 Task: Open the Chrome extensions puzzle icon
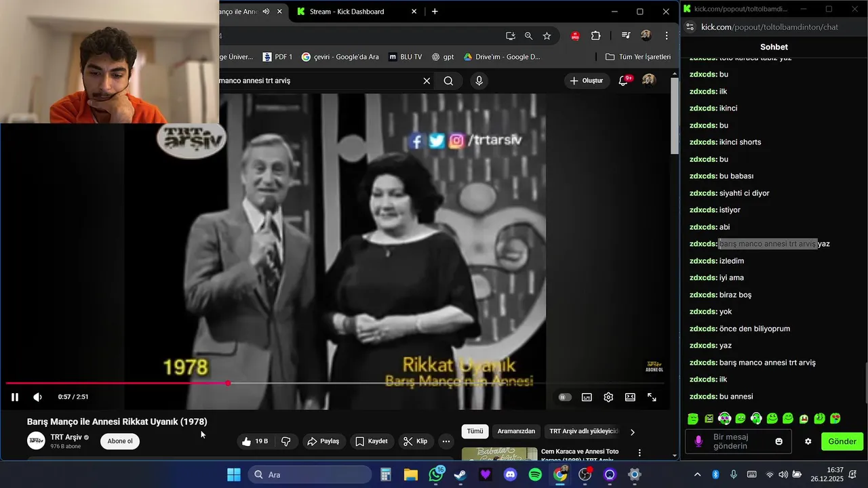pos(596,36)
